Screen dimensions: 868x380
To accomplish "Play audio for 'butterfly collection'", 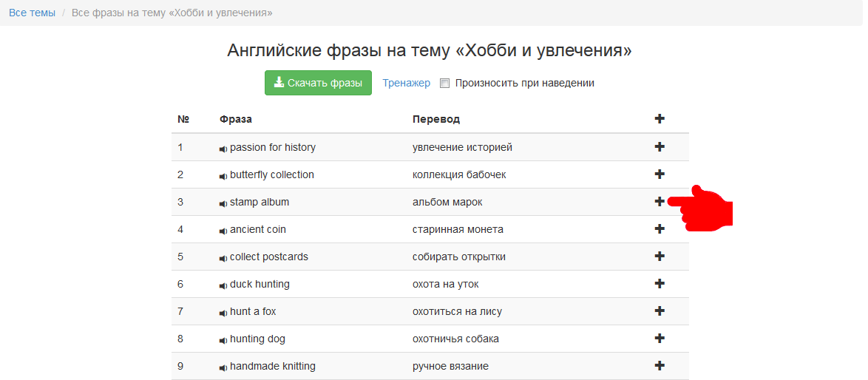I will (223, 176).
